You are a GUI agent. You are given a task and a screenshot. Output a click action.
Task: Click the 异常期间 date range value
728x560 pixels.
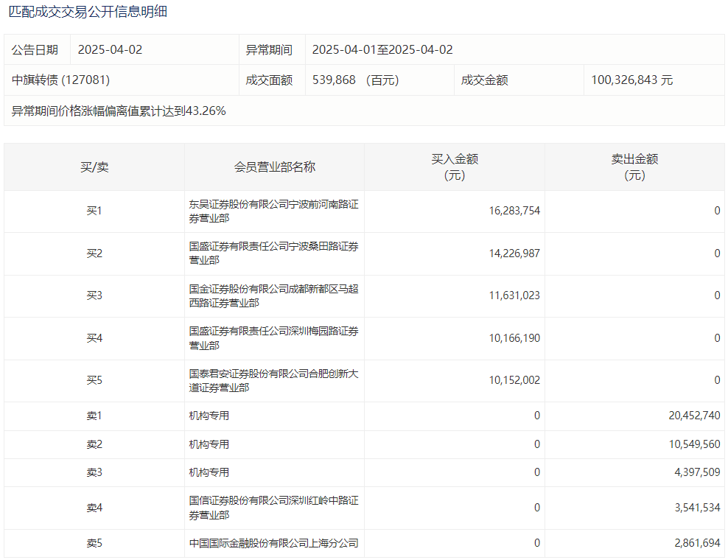point(382,50)
